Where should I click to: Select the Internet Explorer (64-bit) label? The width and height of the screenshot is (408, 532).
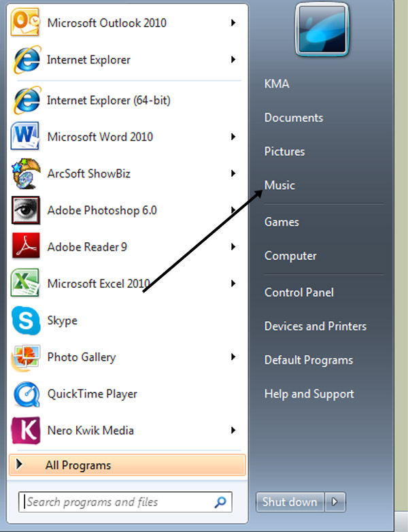109,100
